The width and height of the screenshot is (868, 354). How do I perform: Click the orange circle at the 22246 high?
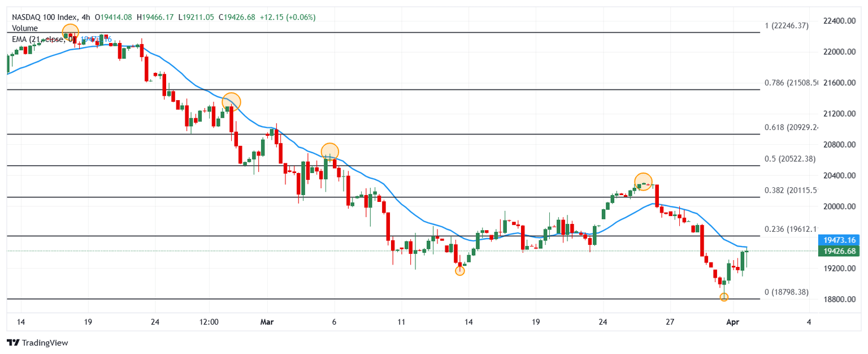tap(70, 32)
